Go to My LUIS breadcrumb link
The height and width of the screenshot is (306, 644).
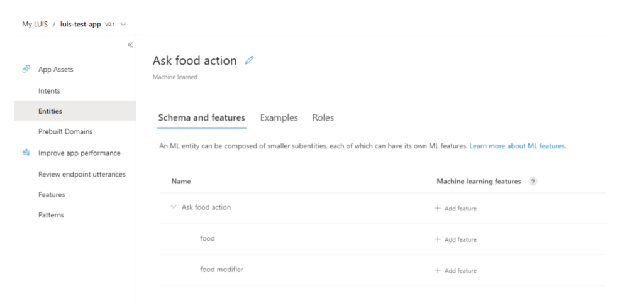[35, 24]
